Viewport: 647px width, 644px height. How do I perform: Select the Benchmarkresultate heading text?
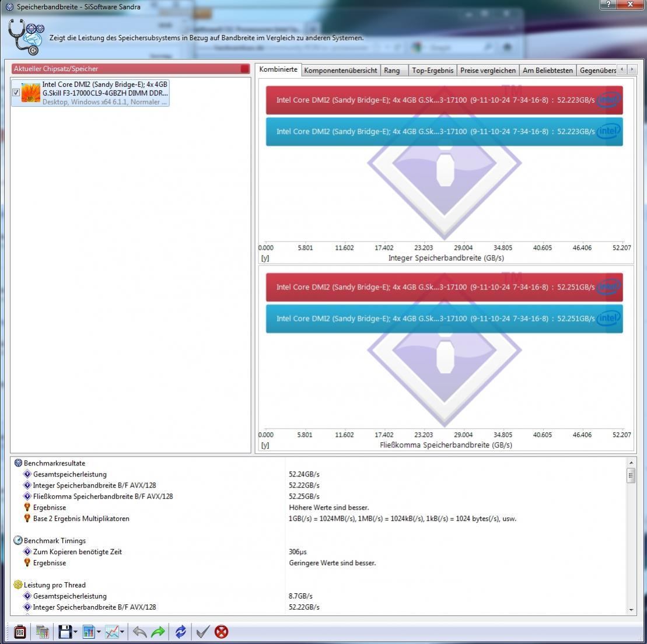(54, 463)
